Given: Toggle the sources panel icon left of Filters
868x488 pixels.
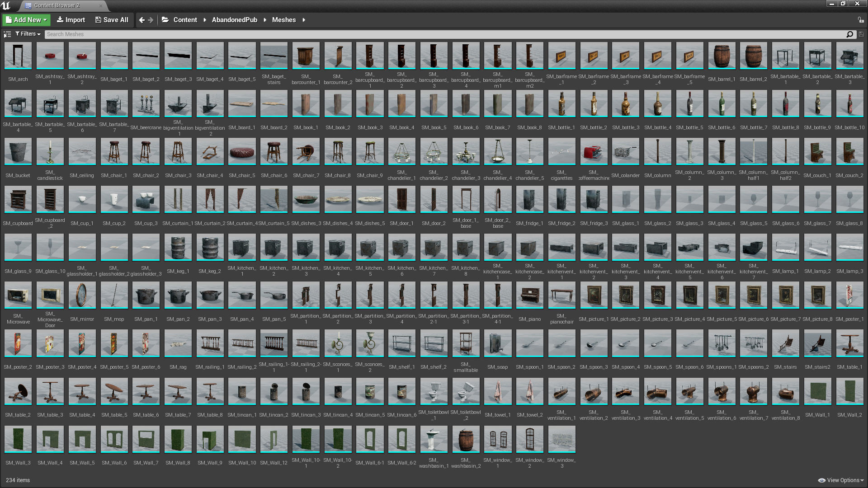Looking at the screenshot, I should click(x=7, y=34).
